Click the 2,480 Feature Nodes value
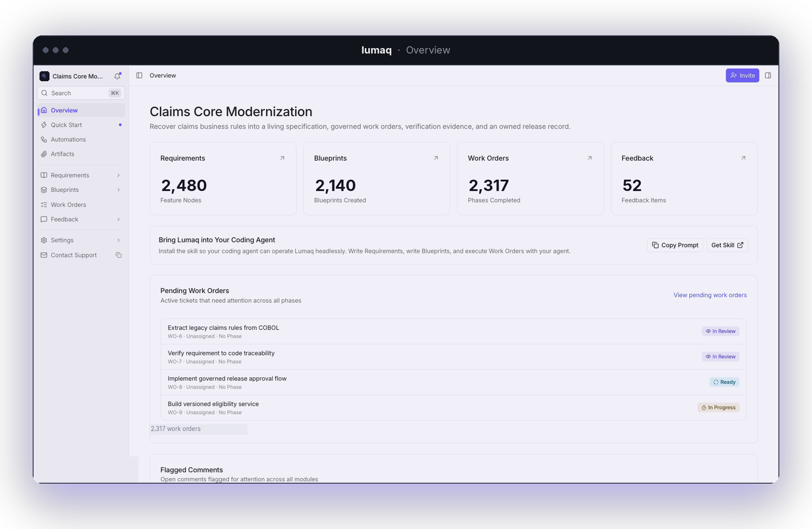This screenshot has width=812, height=529. click(184, 186)
